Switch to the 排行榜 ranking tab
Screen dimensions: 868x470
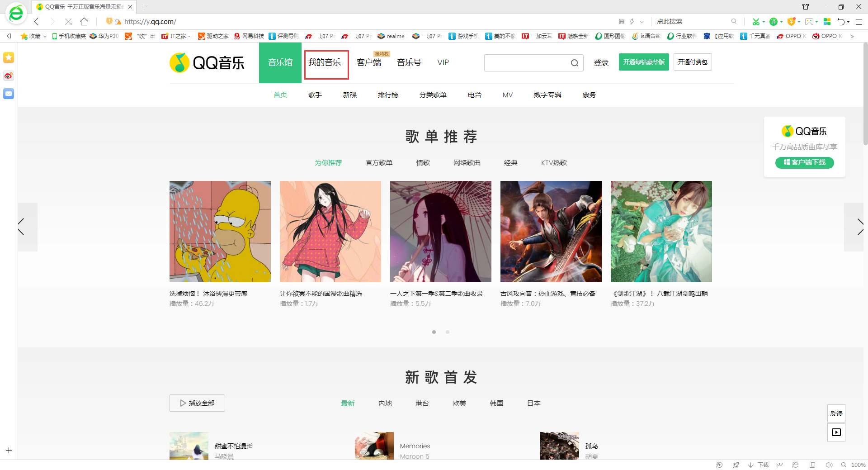point(388,95)
